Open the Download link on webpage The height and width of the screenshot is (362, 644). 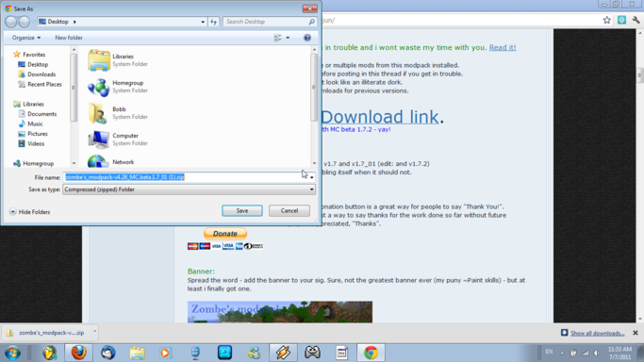[x=380, y=117]
